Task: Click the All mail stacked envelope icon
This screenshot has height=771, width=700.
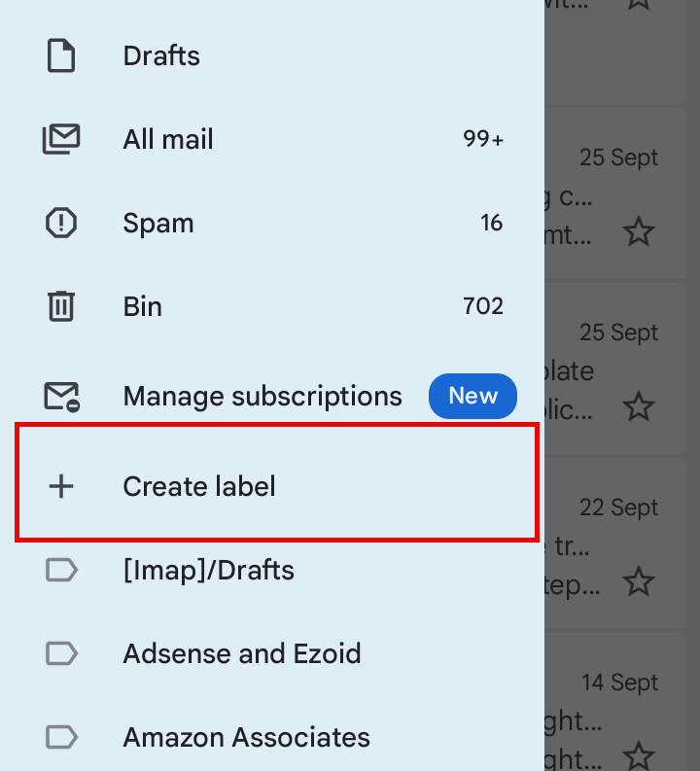Action: (x=61, y=139)
